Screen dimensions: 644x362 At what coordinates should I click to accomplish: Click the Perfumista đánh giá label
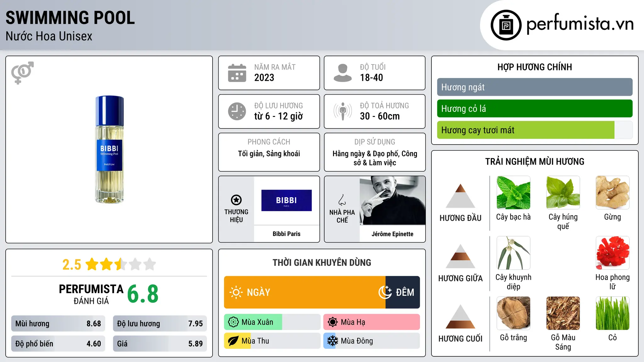pyautogui.click(x=91, y=294)
